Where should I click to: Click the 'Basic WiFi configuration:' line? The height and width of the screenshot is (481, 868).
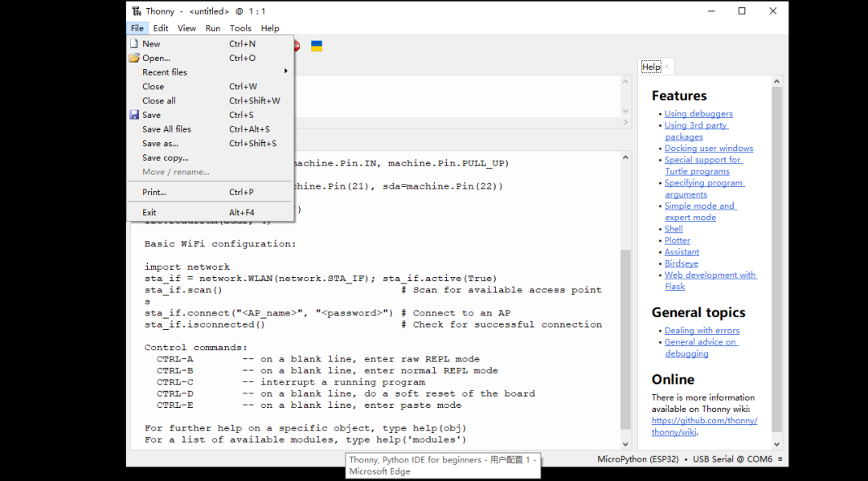(220, 244)
